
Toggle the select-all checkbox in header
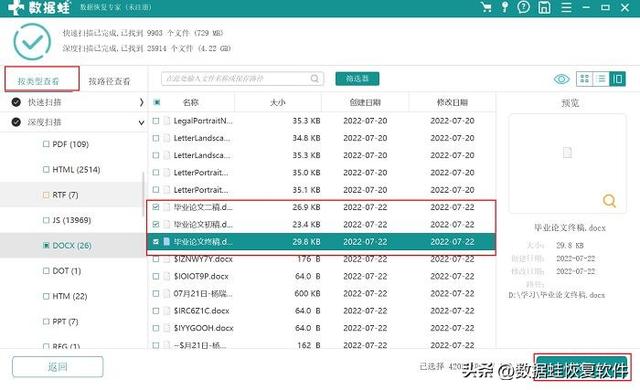tap(157, 102)
